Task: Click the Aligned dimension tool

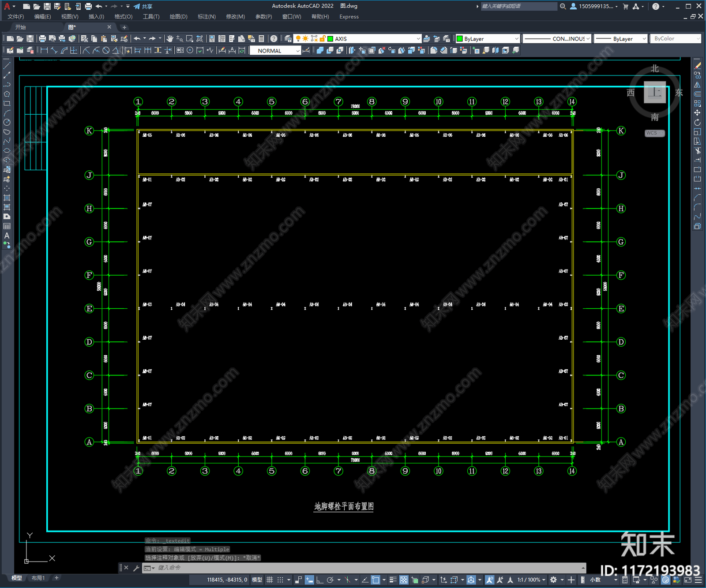Action: (54, 50)
